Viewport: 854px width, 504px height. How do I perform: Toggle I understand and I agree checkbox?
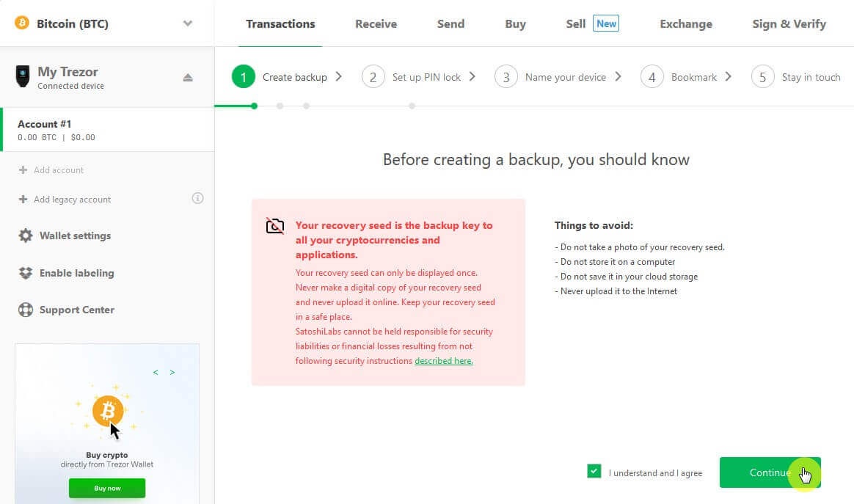click(594, 471)
